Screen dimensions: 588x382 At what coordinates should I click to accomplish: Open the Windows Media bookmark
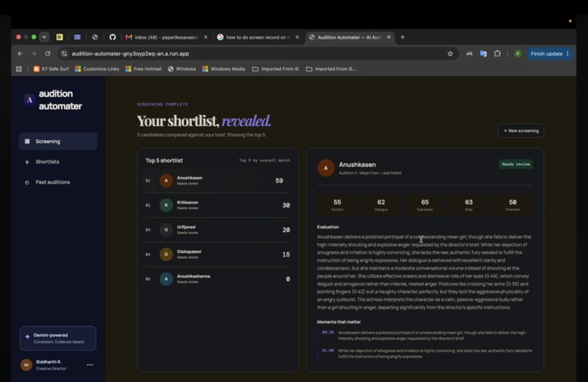223,69
